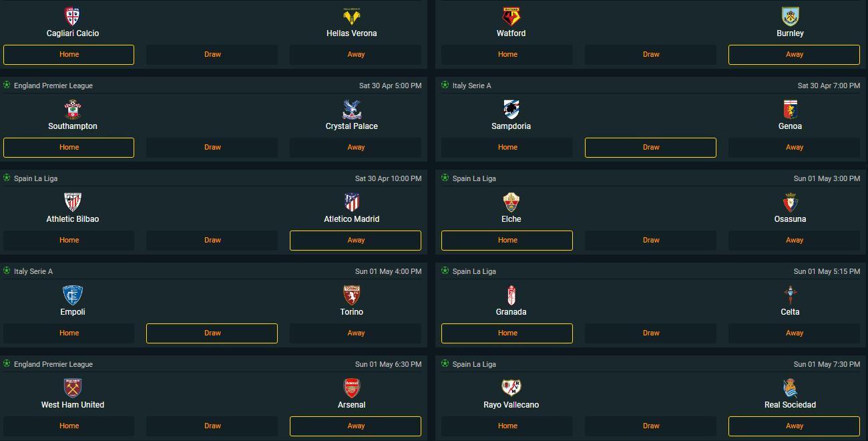Click the Torino team crest
Image resolution: width=868 pixels, height=441 pixels.
point(352,295)
